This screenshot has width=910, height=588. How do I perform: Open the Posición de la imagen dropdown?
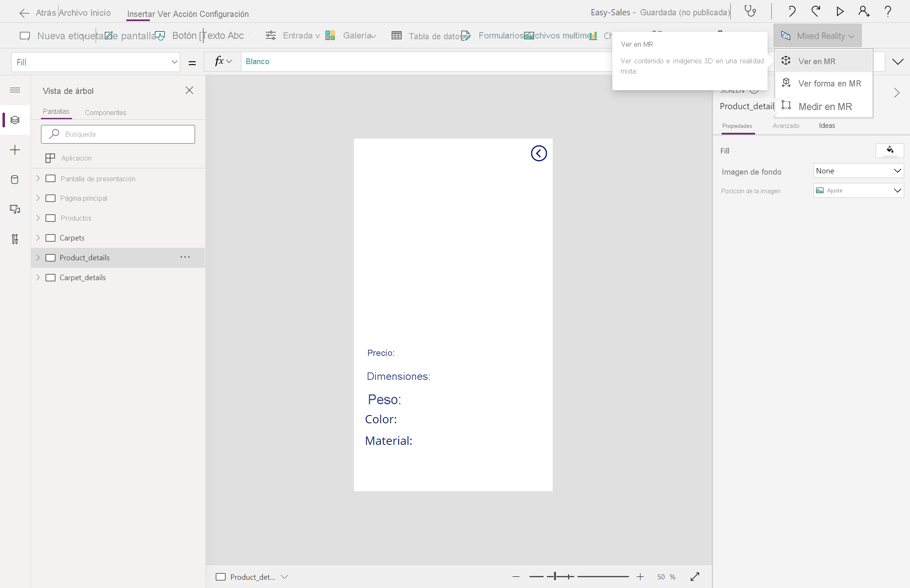[x=858, y=191]
